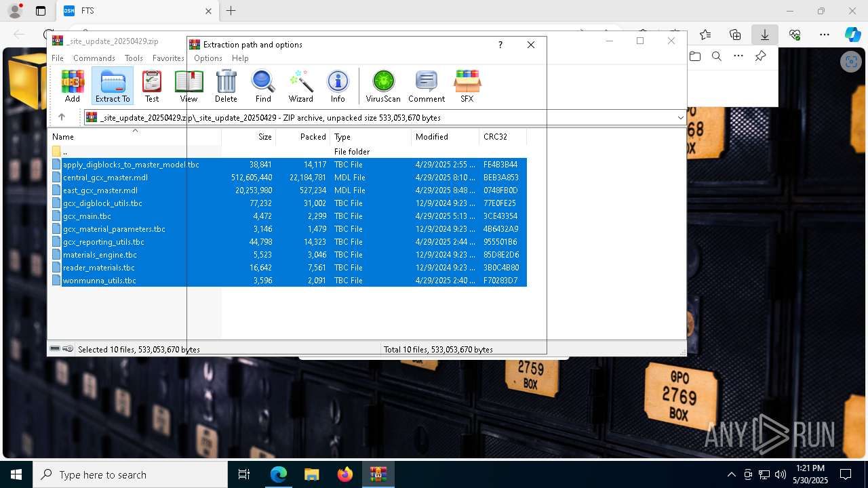
Task: Sort files by Name column header
Action: (x=135, y=137)
